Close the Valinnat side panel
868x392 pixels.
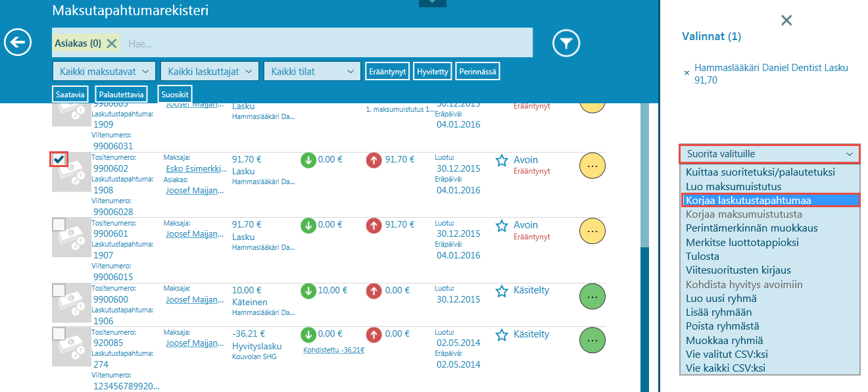786,20
